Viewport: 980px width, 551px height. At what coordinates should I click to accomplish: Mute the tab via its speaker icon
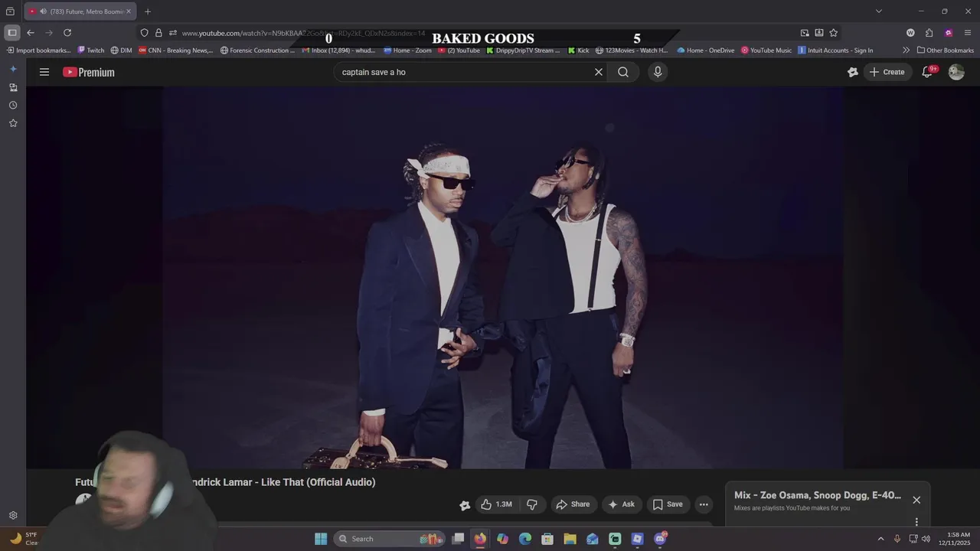43,11
